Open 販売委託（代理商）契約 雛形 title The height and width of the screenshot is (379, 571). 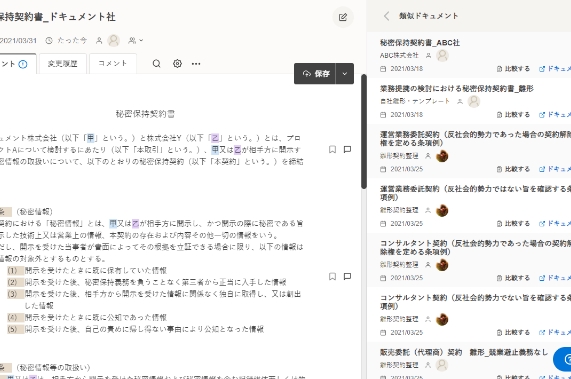[464, 352]
